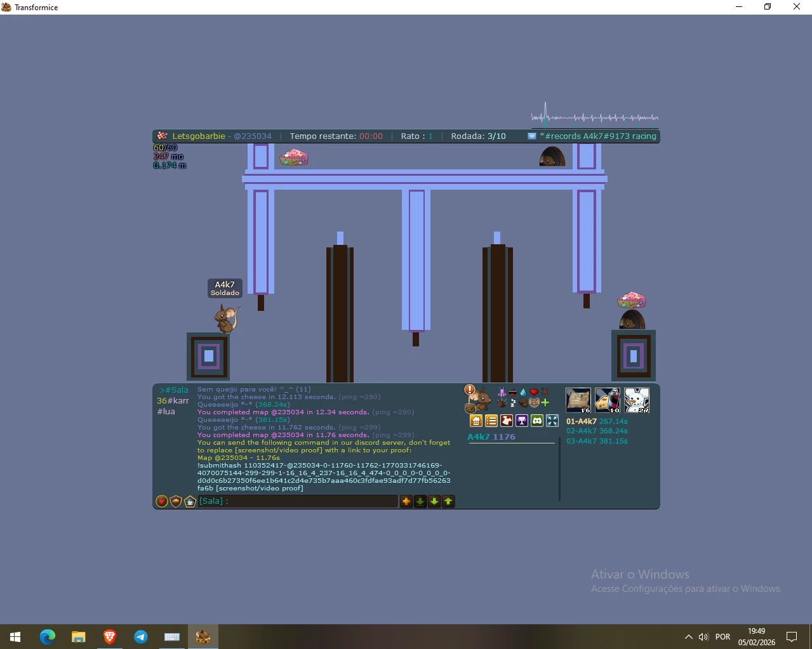The image size is (812, 649).
Task: Select the laughing mouth emote icon
Action: click(x=512, y=392)
